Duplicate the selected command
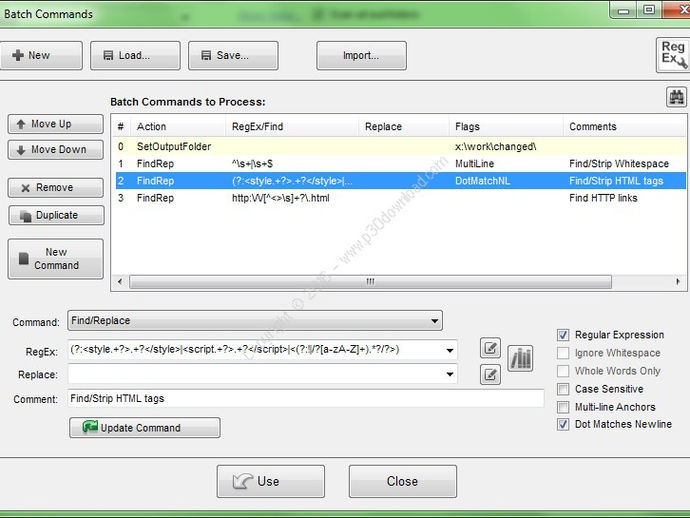Viewport: 690px width, 518px height. [x=56, y=215]
